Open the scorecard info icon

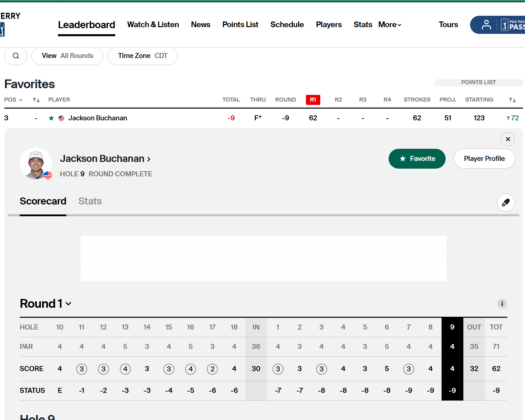click(502, 304)
